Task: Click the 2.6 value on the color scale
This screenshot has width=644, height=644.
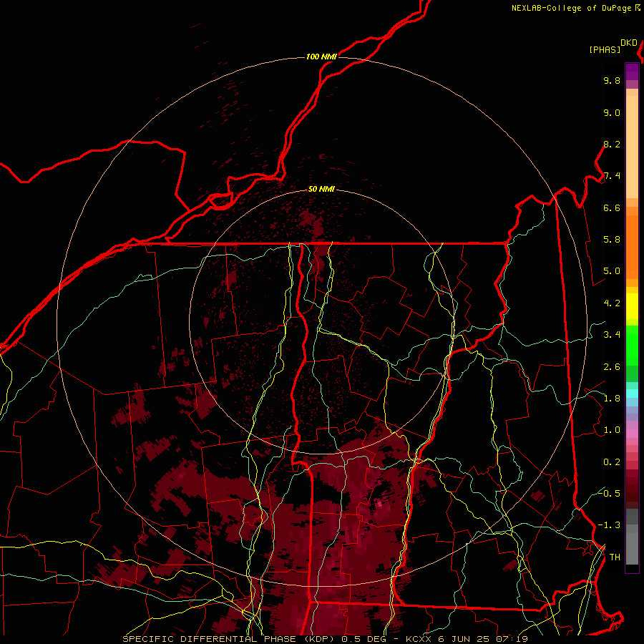Action: pyautogui.click(x=612, y=367)
